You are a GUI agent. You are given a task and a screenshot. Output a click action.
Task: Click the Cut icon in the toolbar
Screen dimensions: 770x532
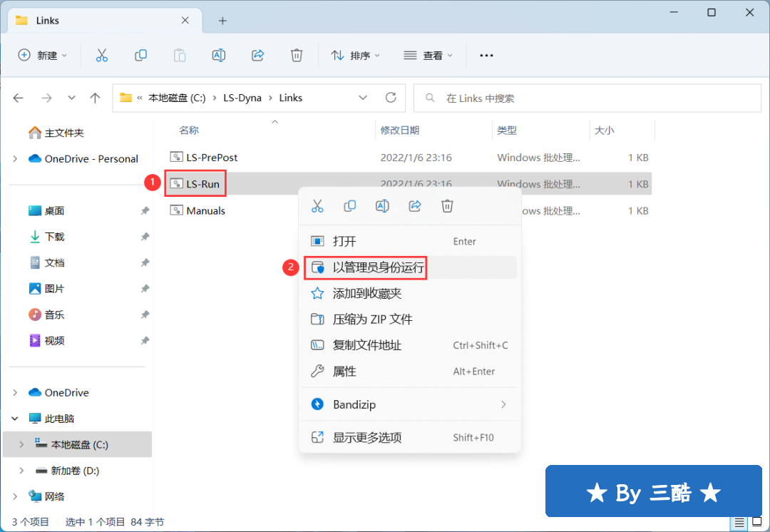tap(102, 56)
